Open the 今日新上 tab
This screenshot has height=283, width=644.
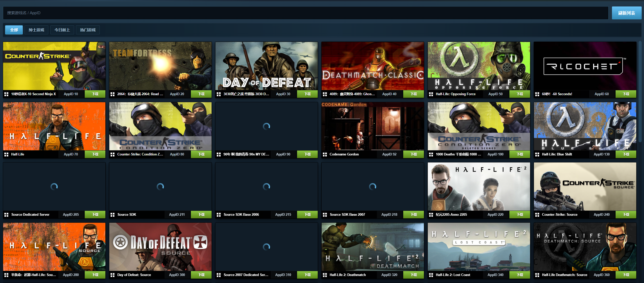[62, 30]
